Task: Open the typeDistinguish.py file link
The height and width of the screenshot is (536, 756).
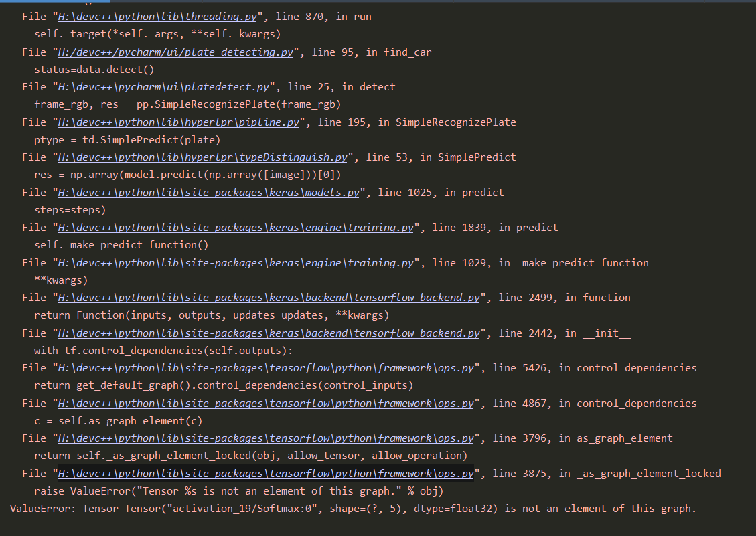Action: tap(202, 157)
